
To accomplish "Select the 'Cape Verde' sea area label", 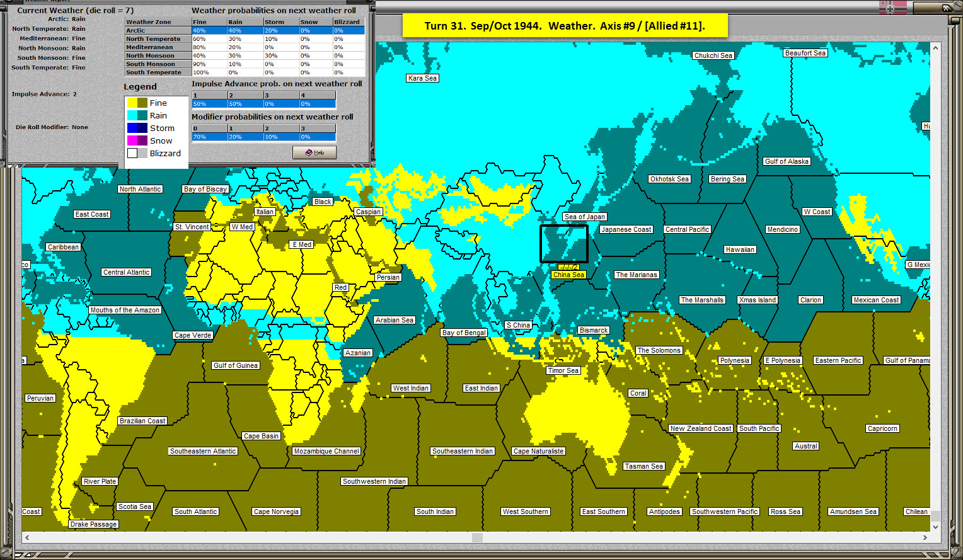I will tap(193, 335).
